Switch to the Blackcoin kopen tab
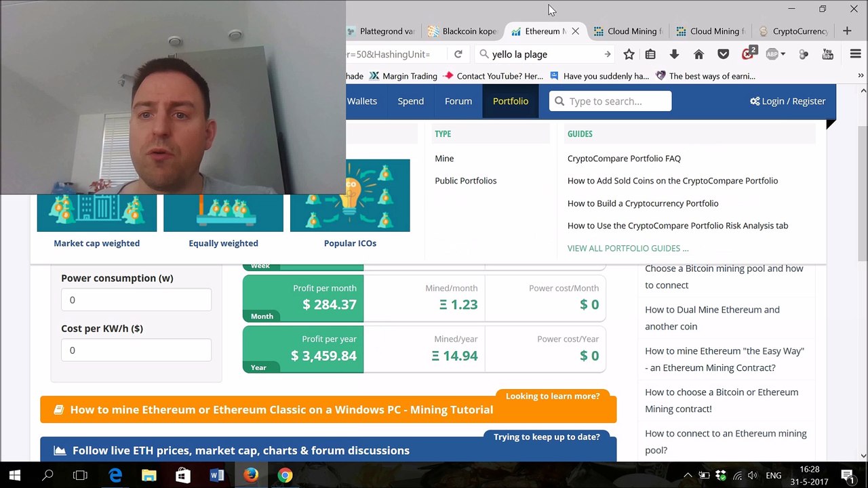Image resolution: width=868 pixels, height=488 pixels. point(463,31)
